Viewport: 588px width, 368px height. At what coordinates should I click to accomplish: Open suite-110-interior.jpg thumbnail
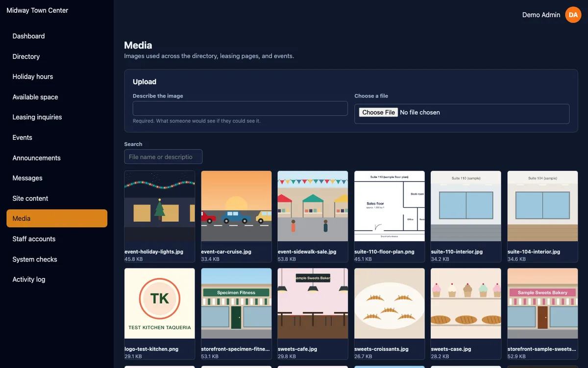466,206
